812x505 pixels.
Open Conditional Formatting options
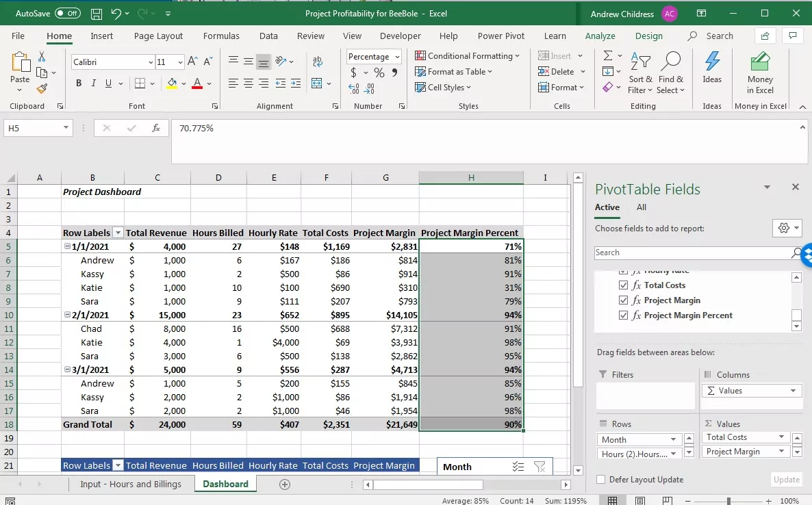[x=468, y=55]
